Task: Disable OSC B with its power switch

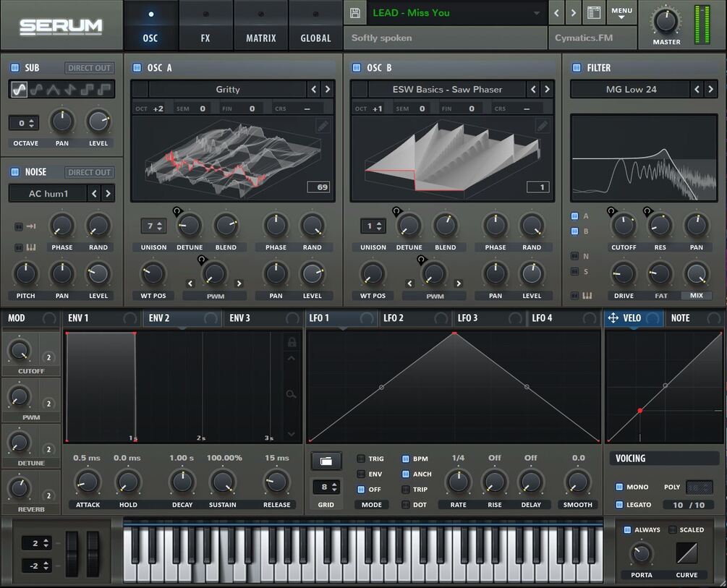Action: 356,68
